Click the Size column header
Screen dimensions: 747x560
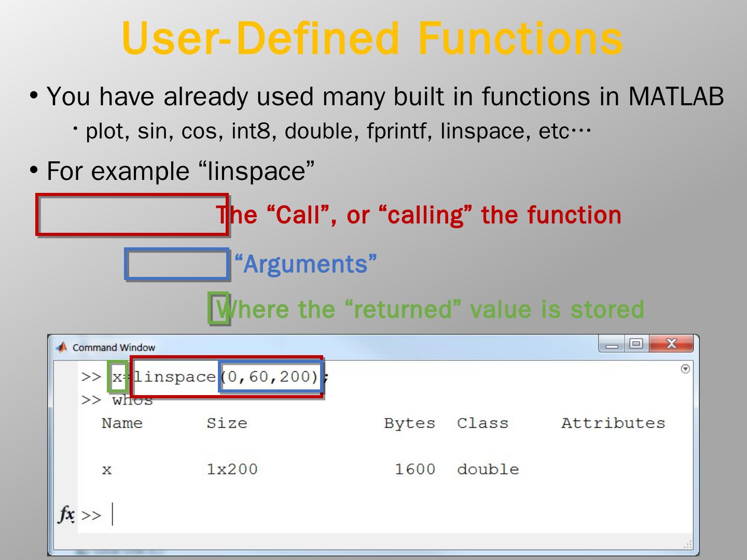click(227, 423)
